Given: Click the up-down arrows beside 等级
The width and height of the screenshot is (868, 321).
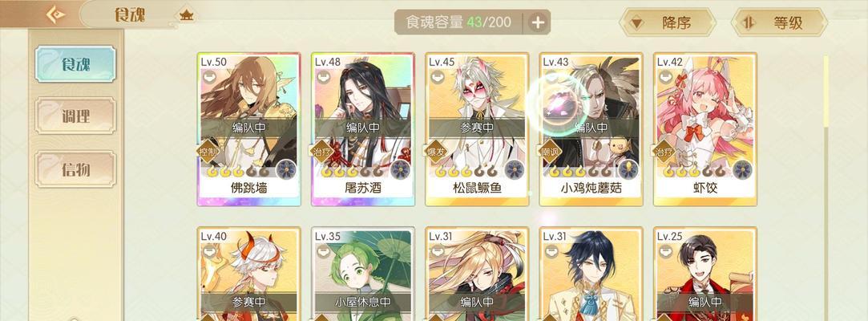Looking at the screenshot, I should coord(749,22).
